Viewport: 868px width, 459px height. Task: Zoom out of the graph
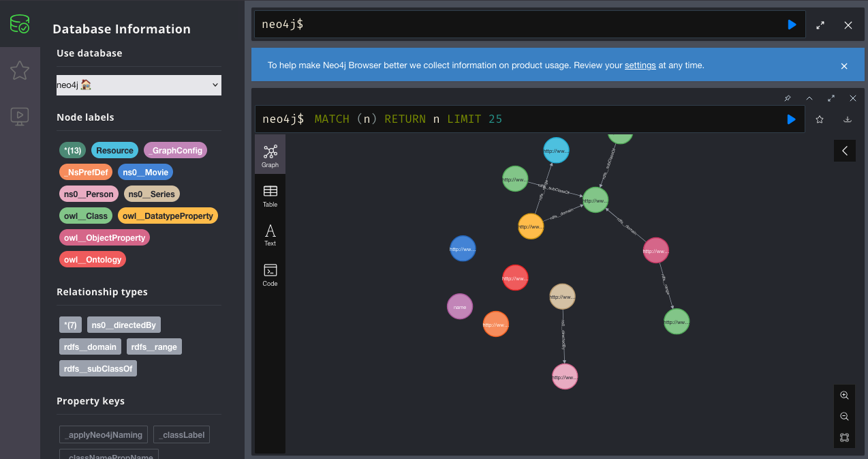pyautogui.click(x=844, y=416)
